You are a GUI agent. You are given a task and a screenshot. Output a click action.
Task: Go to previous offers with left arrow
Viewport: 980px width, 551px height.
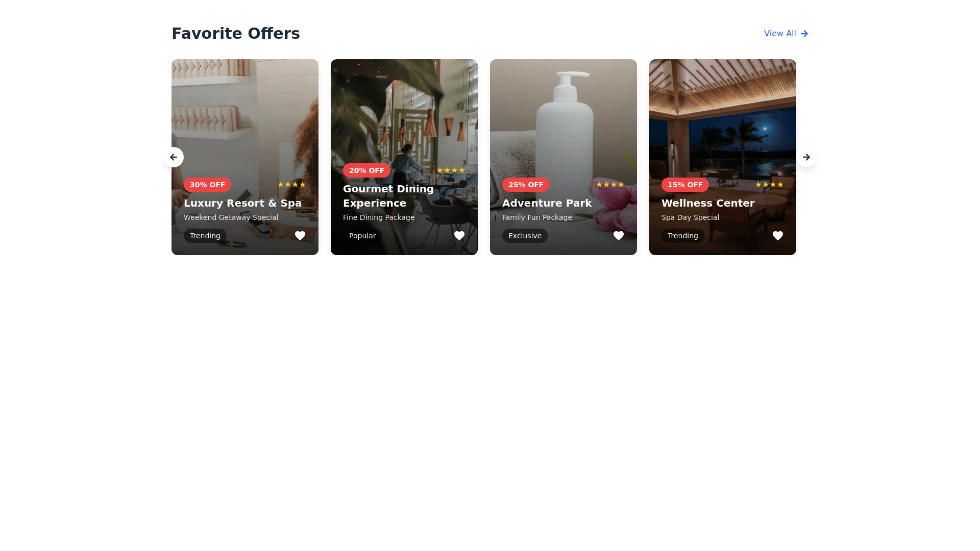click(x=174, y=157)
